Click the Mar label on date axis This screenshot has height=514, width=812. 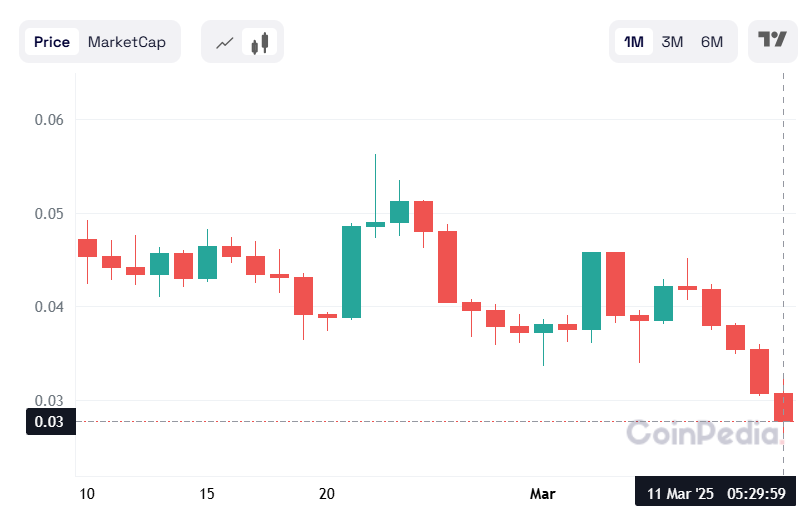(x=542, y=494)
